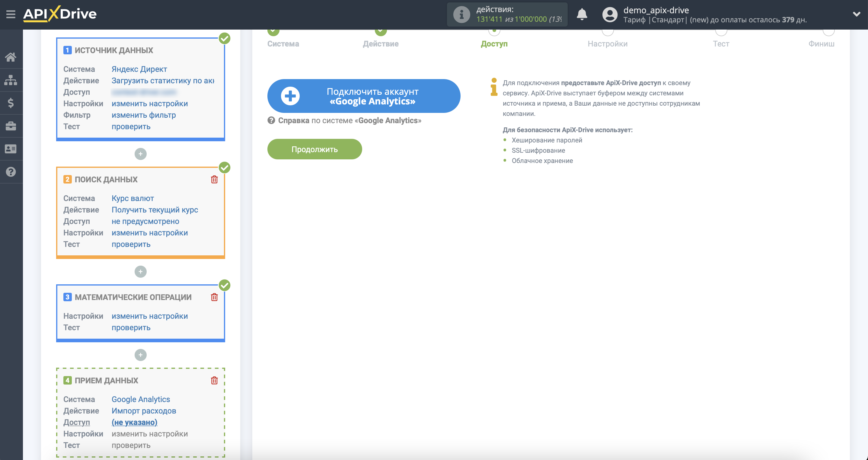Open the home sidebar icon
The width and height of the screenshot is (868, 460).
11,57
